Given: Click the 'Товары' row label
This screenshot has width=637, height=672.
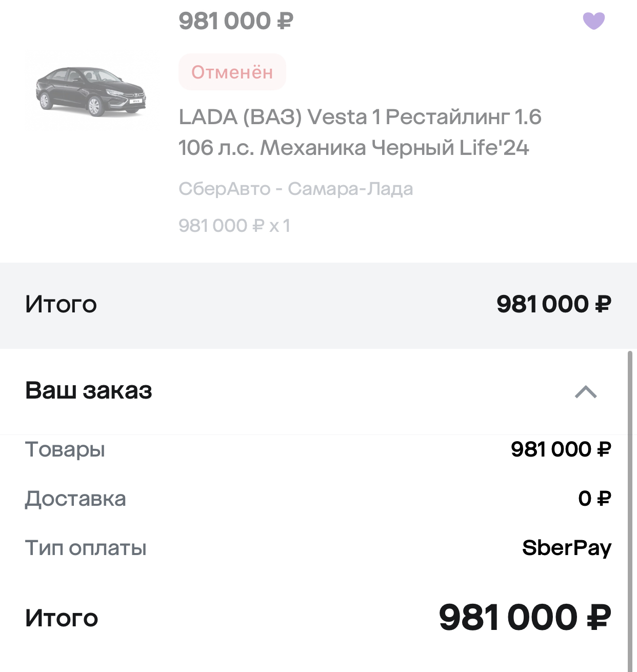Looking at the screenshot, I should tap(65, 449).
